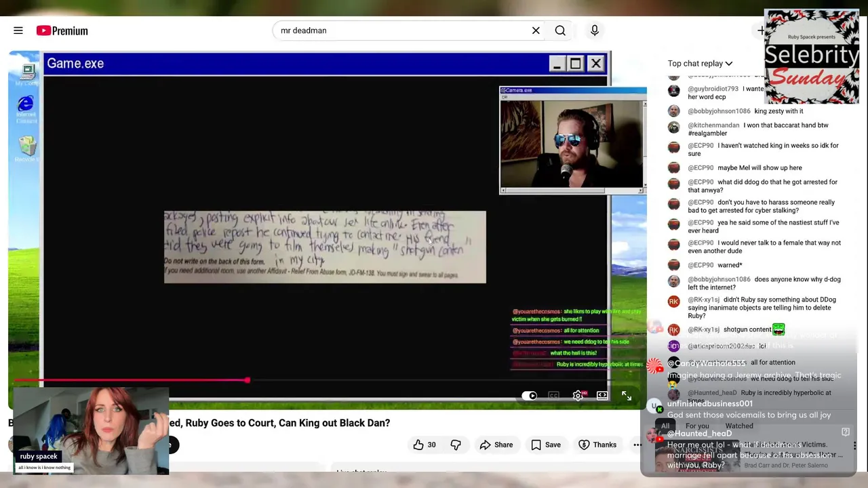Click the red progress bar scrubber
Viewport: 868px width, 488px height.
[248, 380]
